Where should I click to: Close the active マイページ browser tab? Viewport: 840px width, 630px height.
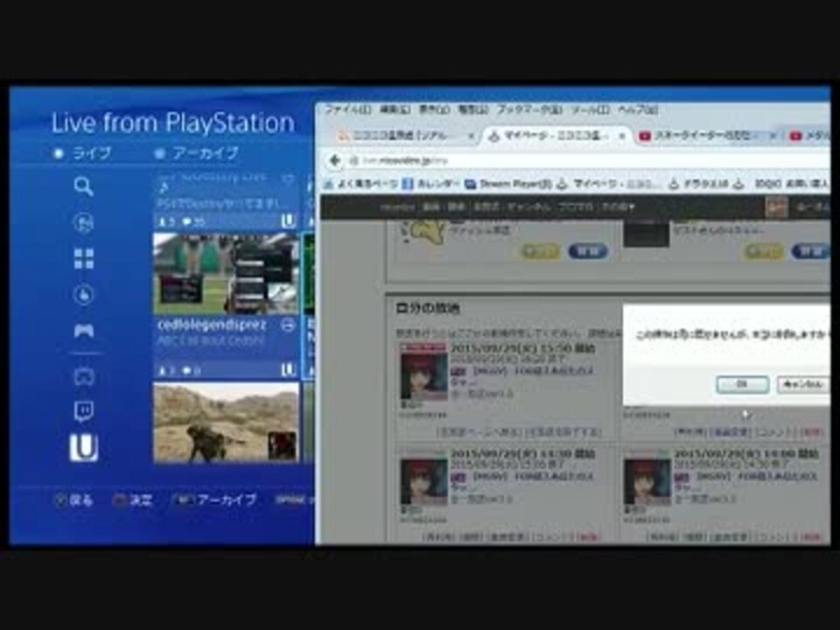[x=621, y=136]
